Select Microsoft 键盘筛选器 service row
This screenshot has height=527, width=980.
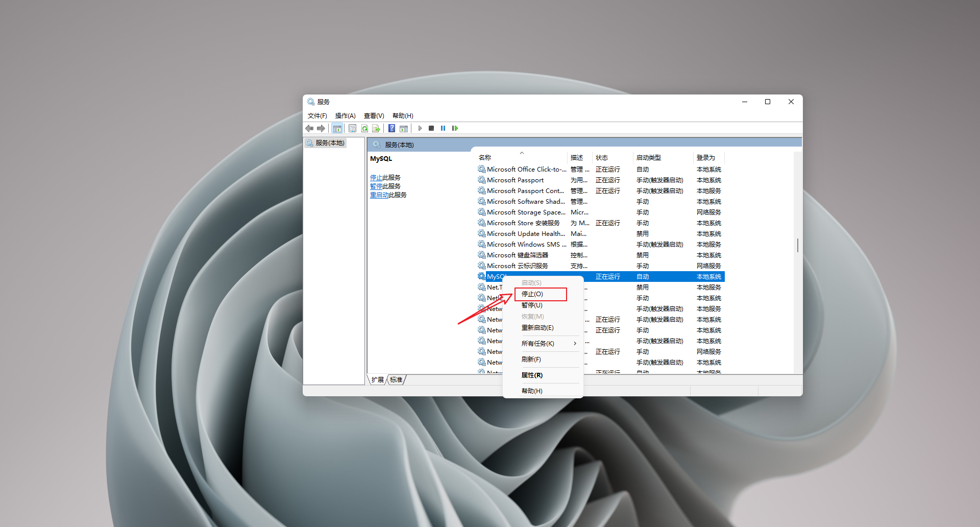pos(600,255)
